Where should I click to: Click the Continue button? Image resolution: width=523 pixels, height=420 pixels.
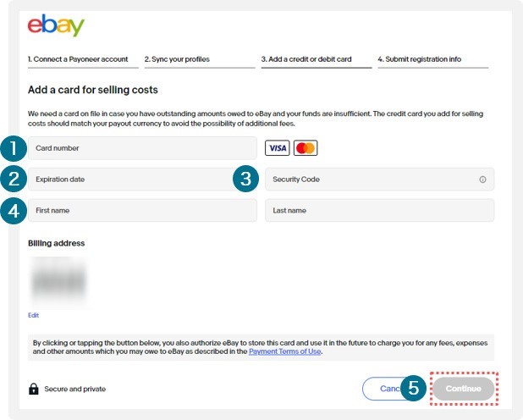464,389
